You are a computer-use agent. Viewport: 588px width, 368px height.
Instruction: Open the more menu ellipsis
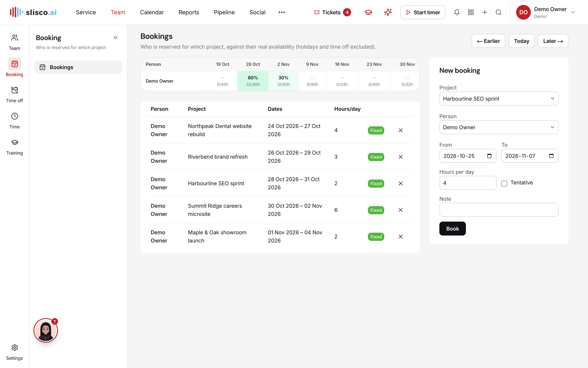[x=282, y=12]
